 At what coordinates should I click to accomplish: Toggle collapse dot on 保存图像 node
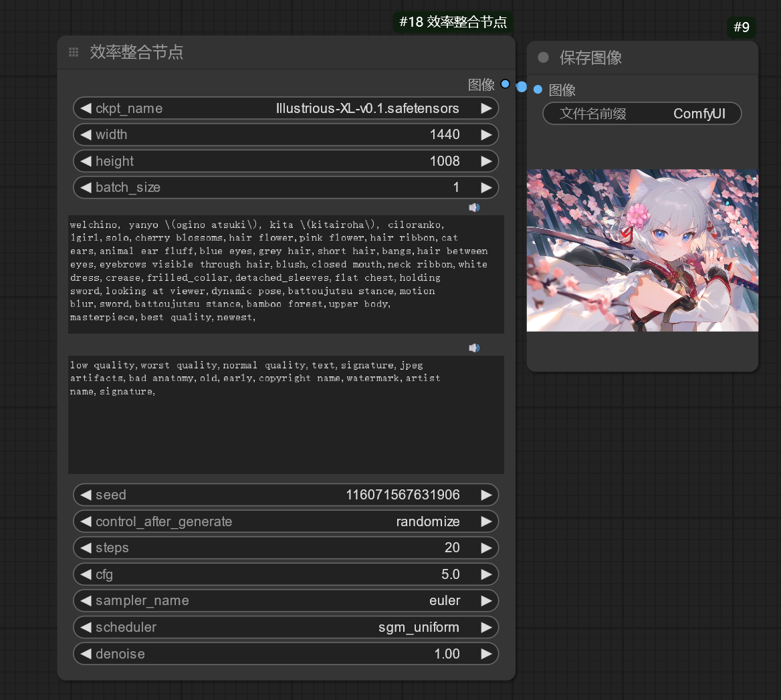click(543, 57)
